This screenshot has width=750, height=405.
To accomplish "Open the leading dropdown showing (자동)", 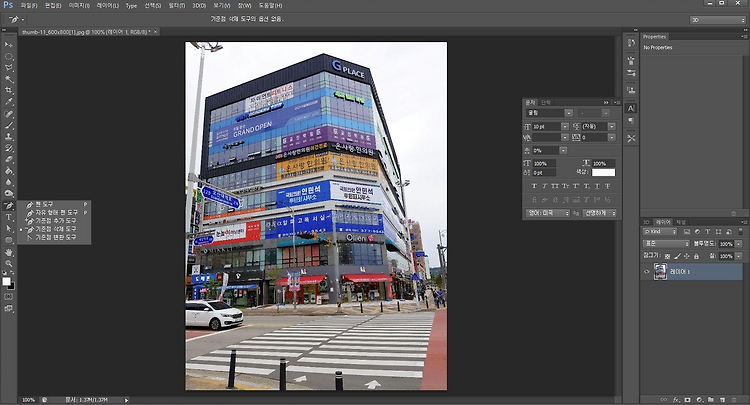I will point(612,126).
